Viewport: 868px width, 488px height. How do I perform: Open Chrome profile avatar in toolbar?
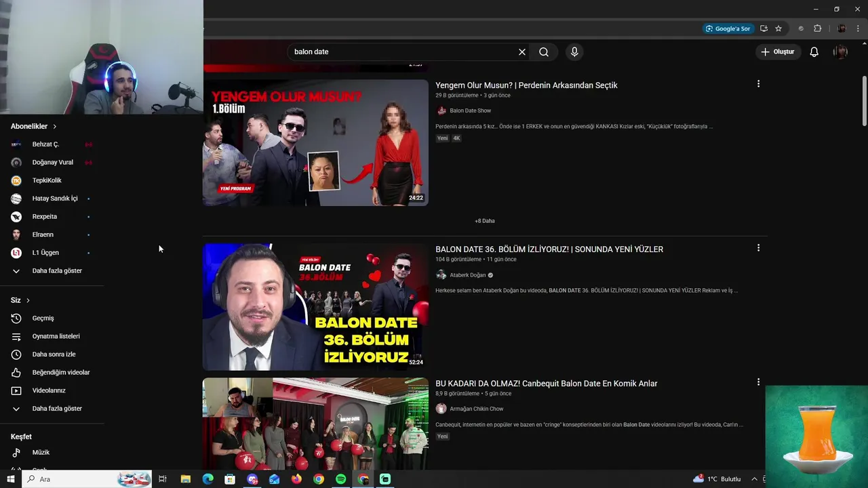[x=842, y=28]
